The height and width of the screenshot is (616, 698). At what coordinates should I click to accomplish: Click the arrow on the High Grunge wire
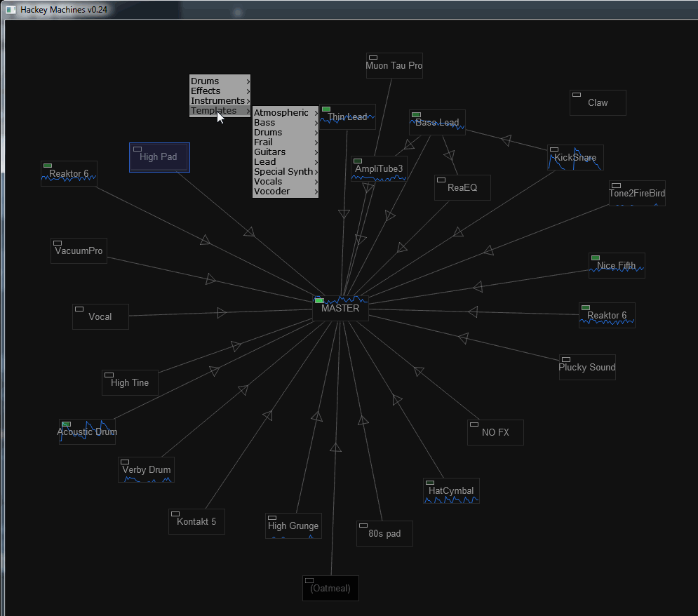coord(317,417)
